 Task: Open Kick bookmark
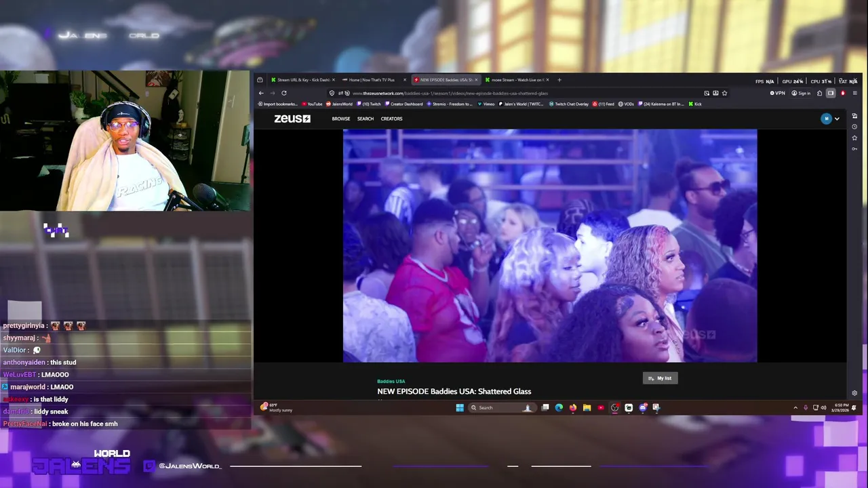[696, 104]
